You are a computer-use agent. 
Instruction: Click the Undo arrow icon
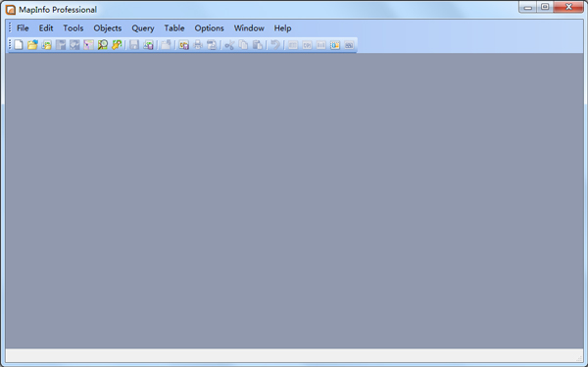pyautogui.click(x=274, y=45)
